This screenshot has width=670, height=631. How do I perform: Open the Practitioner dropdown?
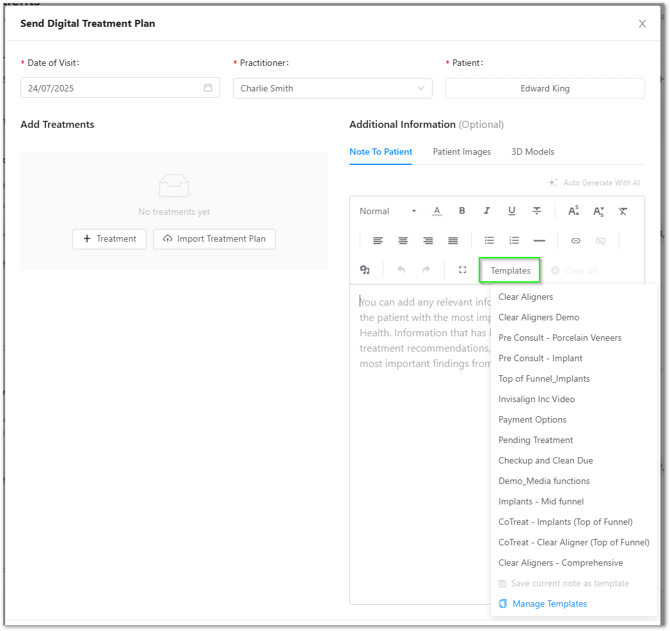332,88
